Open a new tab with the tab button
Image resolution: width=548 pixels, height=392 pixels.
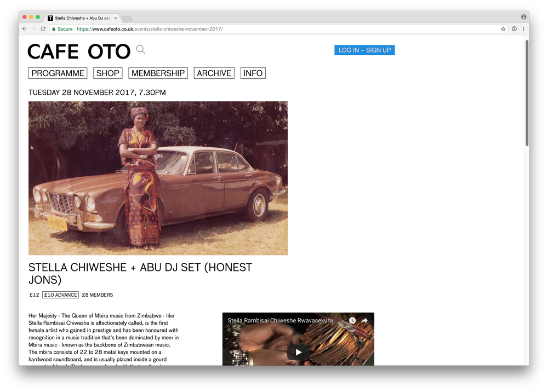[x=127, y=19]
